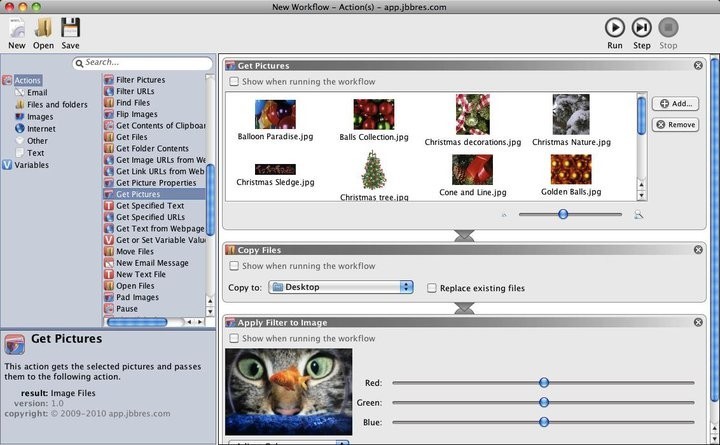Adjust the Red color slider
This screenshot has width=720, height=445.
pyautogui.click(x=544, y=382)
